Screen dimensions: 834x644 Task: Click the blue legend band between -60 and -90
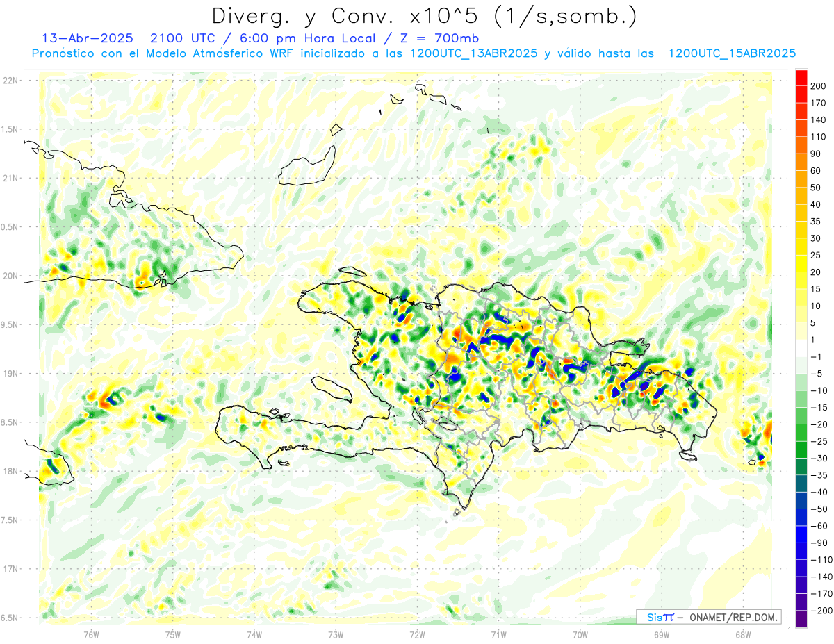tap(801, 534)
